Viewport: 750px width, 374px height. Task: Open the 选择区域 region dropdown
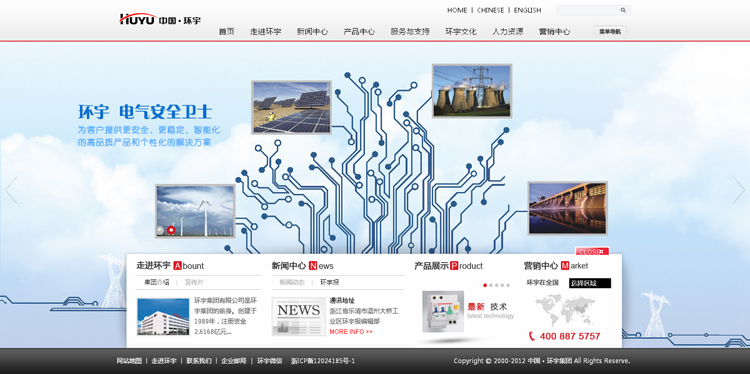(x=590, y=283)
